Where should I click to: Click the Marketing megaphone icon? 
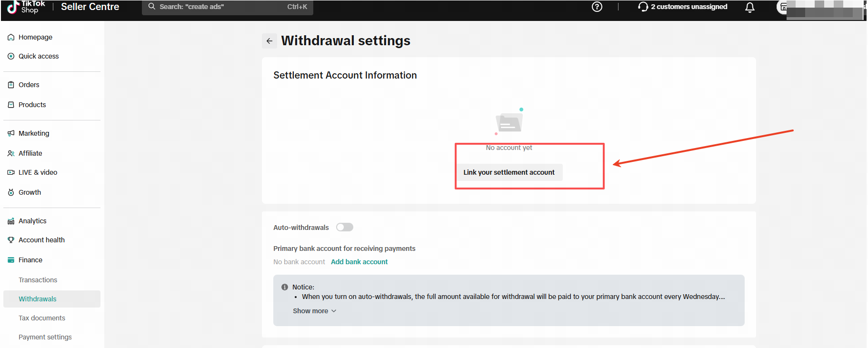[x=11, y=133]
